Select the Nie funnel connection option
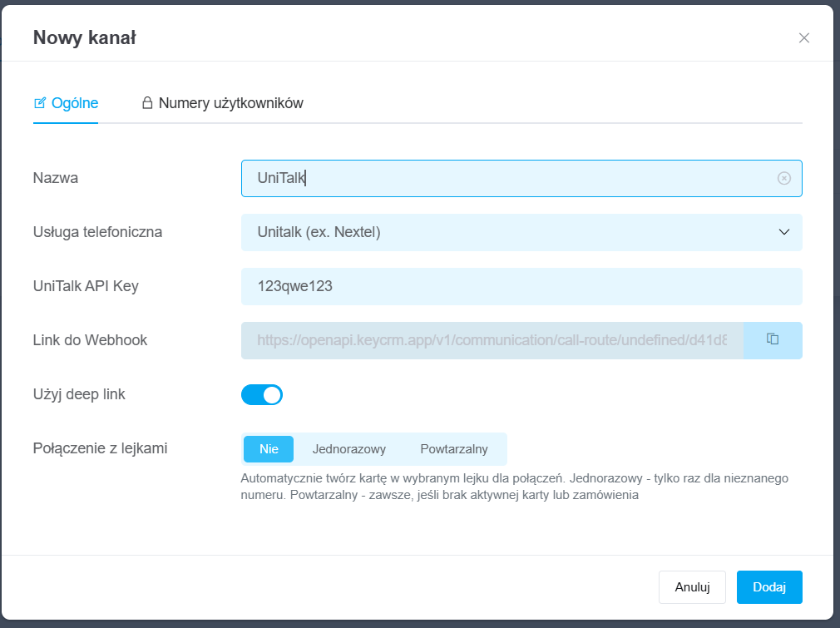Screen dimensions: 840x628 pos(269,449)
